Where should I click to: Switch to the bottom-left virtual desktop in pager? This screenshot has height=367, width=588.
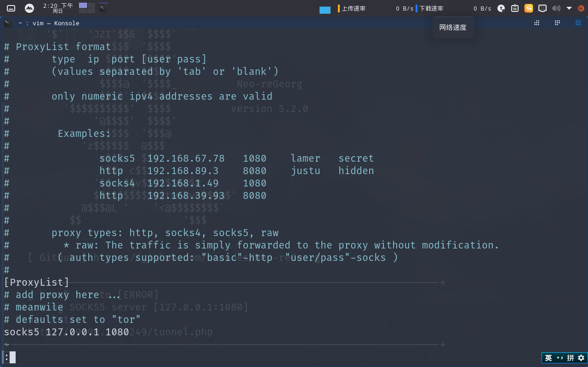pyautogui.click(x=83, y=11)
